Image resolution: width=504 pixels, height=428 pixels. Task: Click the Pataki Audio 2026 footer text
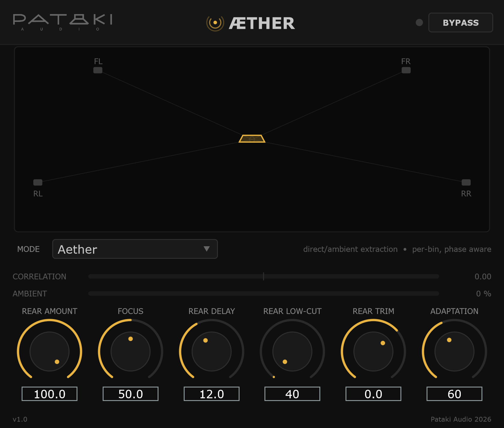(461, 419)
